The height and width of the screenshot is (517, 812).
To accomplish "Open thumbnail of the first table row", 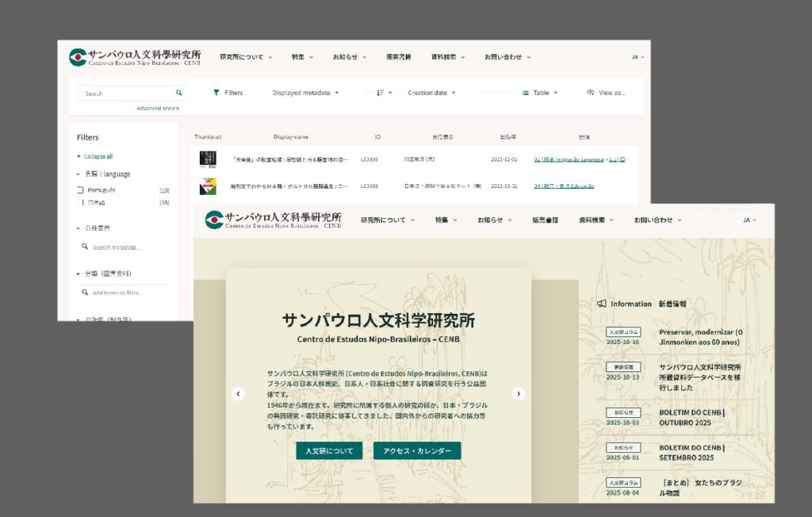I will 208,159.
